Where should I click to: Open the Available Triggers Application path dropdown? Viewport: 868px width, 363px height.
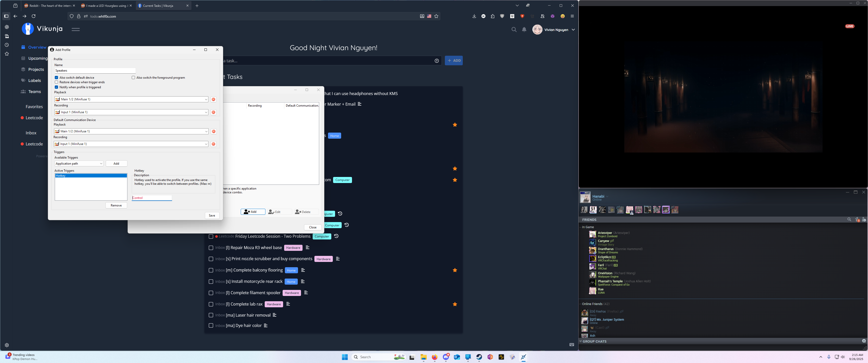tap(79, 164)
